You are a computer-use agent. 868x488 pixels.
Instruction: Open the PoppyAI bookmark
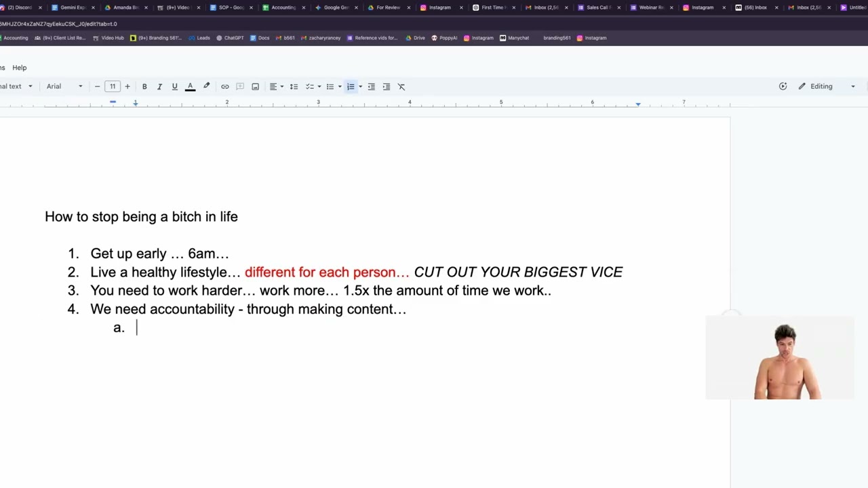[444, 38]
